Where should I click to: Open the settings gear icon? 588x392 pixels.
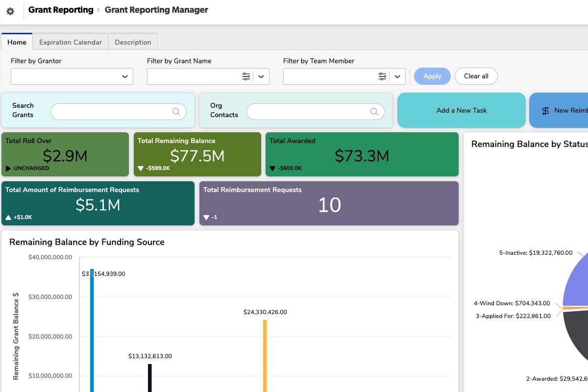point(10,11)
